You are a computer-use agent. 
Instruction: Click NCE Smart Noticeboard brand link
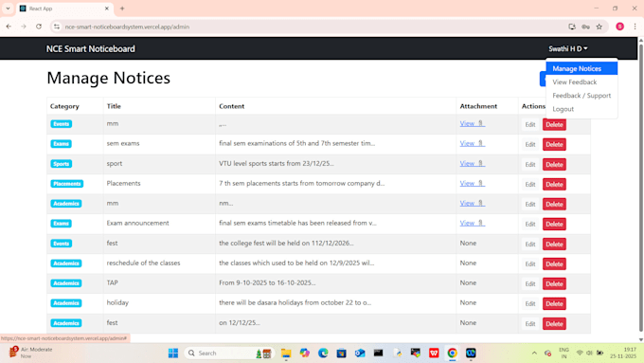coord(90,49)
